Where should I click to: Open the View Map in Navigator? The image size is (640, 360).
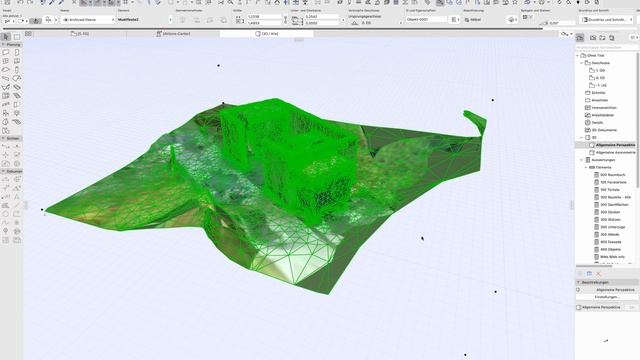click(593, 38)
